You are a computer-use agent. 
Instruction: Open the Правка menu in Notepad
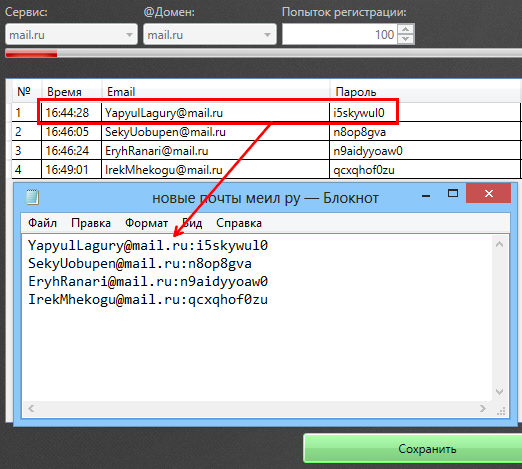click(x=91, y=223)
